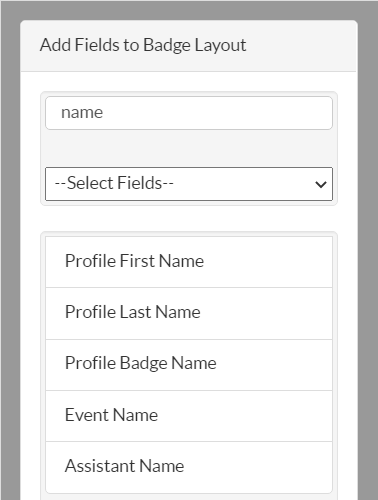378x500 pixels.
Task: Focus the field filter text input
Action: pyautogui.click(x=189, y=113)
